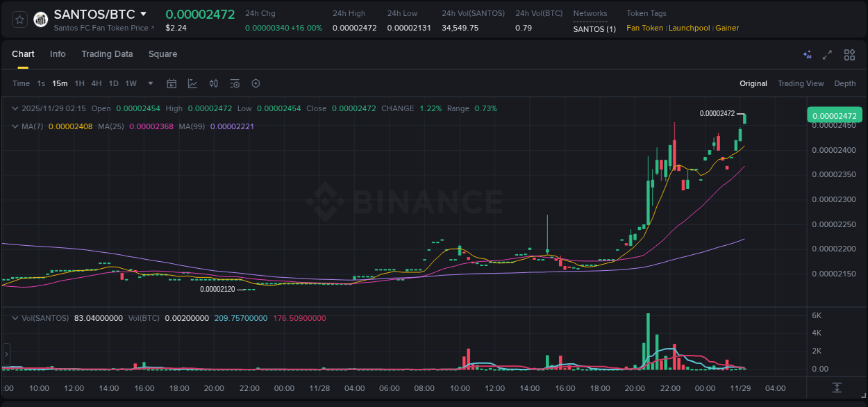The width and height of the screenshot is (868, 407).
Task: Switch chart mode to Depth
Action: tap(844, 83)
